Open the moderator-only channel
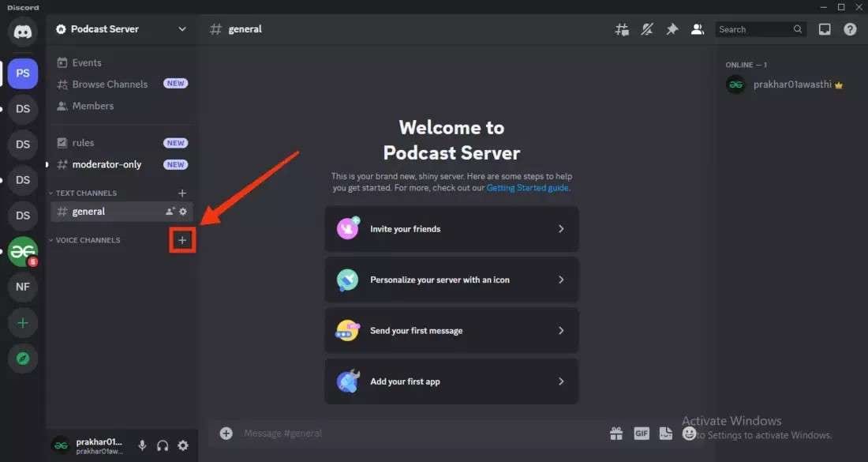 [122, 164]
